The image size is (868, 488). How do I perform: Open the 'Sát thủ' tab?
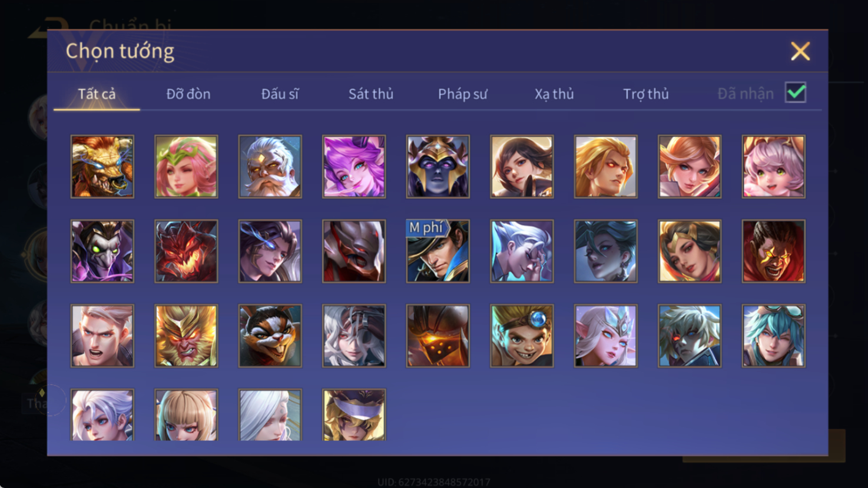371,94
